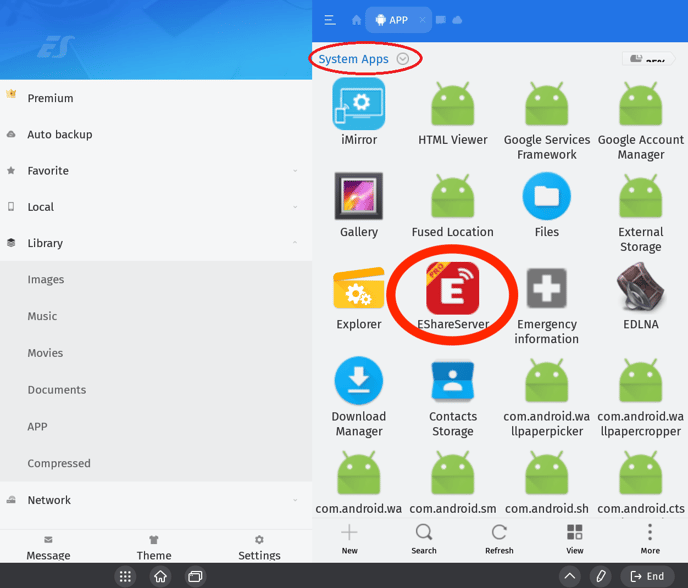Collapse the Library section
Image resolution: width=688 pixels, height=588 pixels.
[295, 243]
